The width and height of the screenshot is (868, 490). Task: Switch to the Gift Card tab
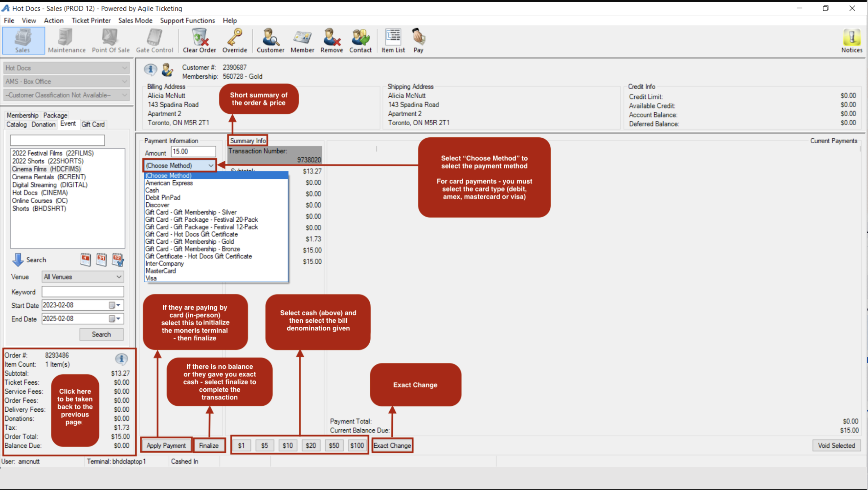tap(93, 124)
